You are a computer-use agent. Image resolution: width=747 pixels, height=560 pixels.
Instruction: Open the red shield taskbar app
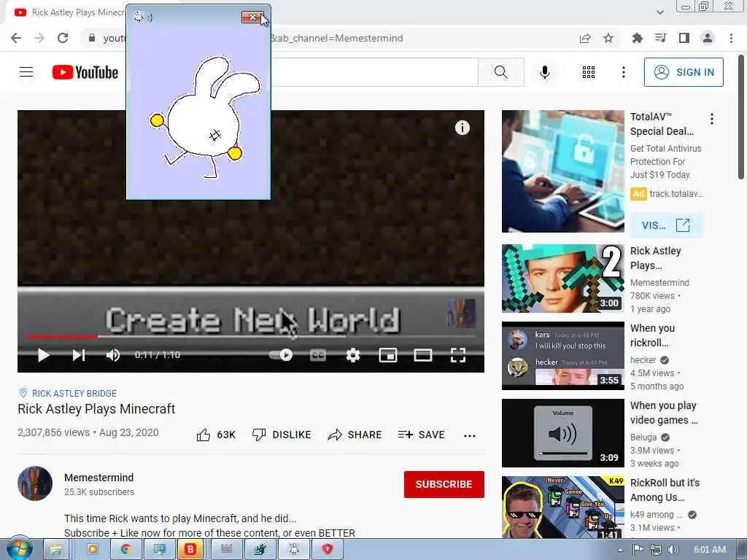point(328,550)
